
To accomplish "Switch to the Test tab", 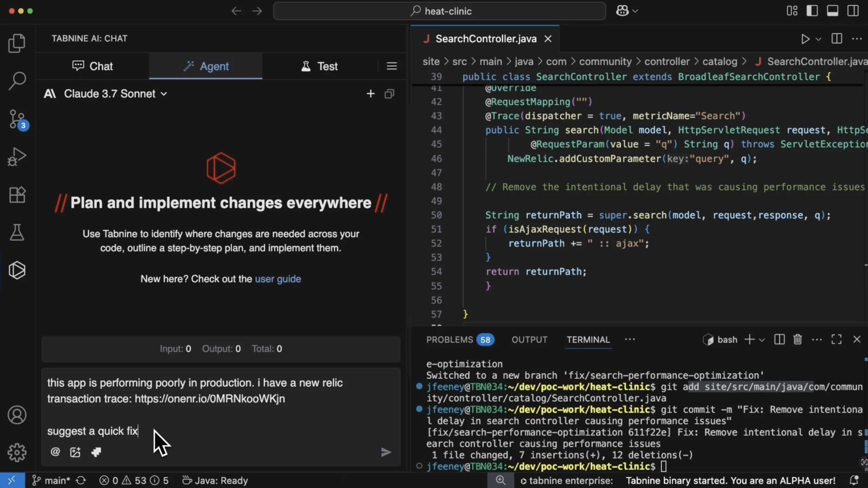I will tap(319, 66).
